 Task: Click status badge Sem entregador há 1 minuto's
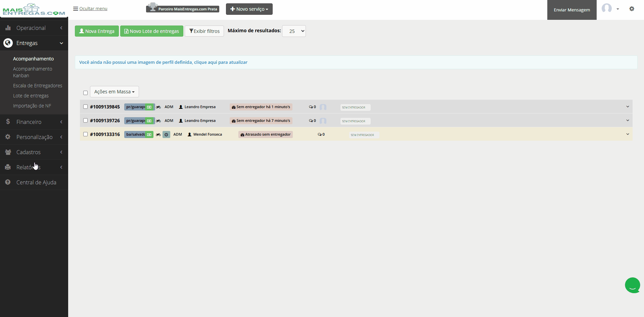[261, 107]
